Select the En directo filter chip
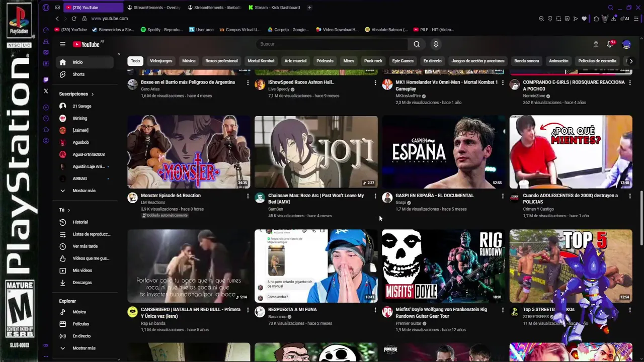644x362 pixels. (432, 61)
